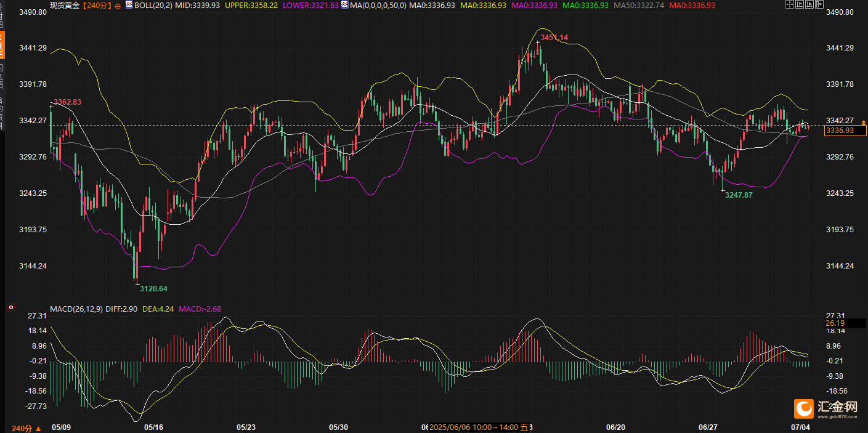The height and width of the screenshot is (433, 868).
Task: Click the 05/30 date on time axis
Action: click(x=339, y=427)
